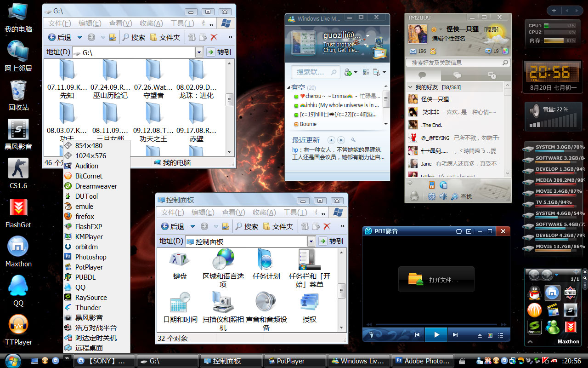
Task: Click the TM2009 friend search field
Action: point(454,63)
